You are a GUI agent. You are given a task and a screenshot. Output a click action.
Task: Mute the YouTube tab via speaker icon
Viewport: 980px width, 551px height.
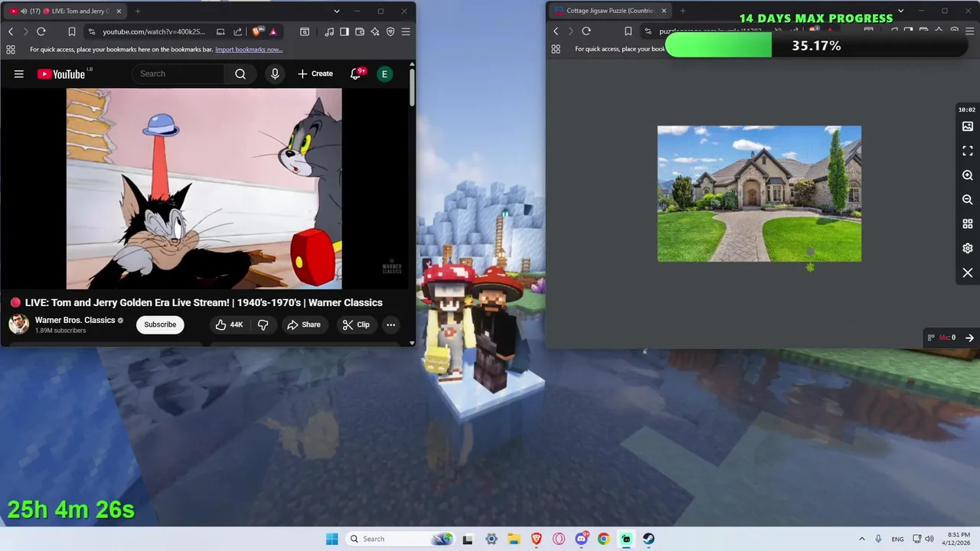(24, 11)
